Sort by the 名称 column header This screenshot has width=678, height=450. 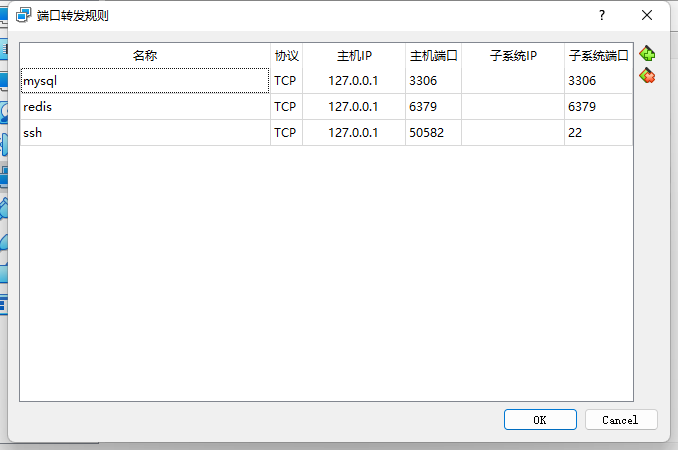[x=145, y=55]
